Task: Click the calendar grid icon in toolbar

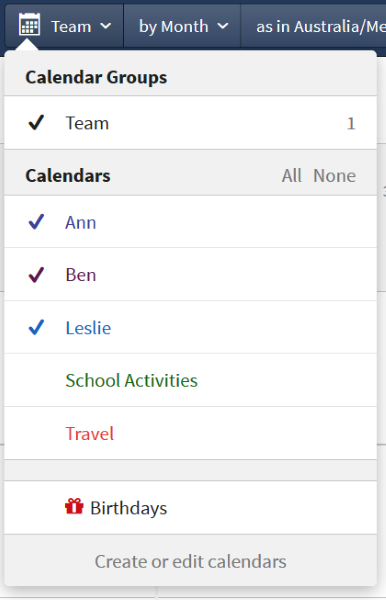Action: tap(29, 24)
